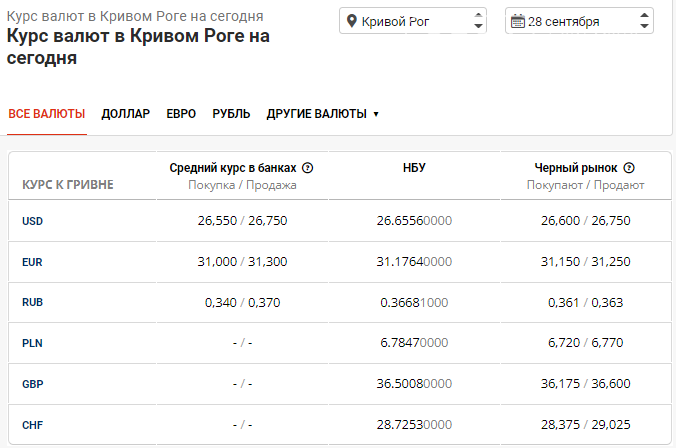The image size is (676, 448).
Task: Switch to the ВСЕ ВАЛЮТЫ tab
Action: pos(47,114)
